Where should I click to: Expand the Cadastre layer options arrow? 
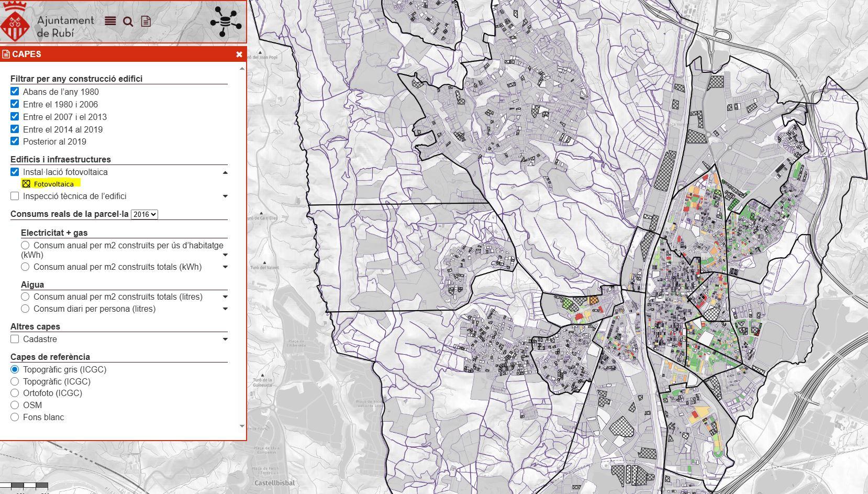(x=225, y=339)
